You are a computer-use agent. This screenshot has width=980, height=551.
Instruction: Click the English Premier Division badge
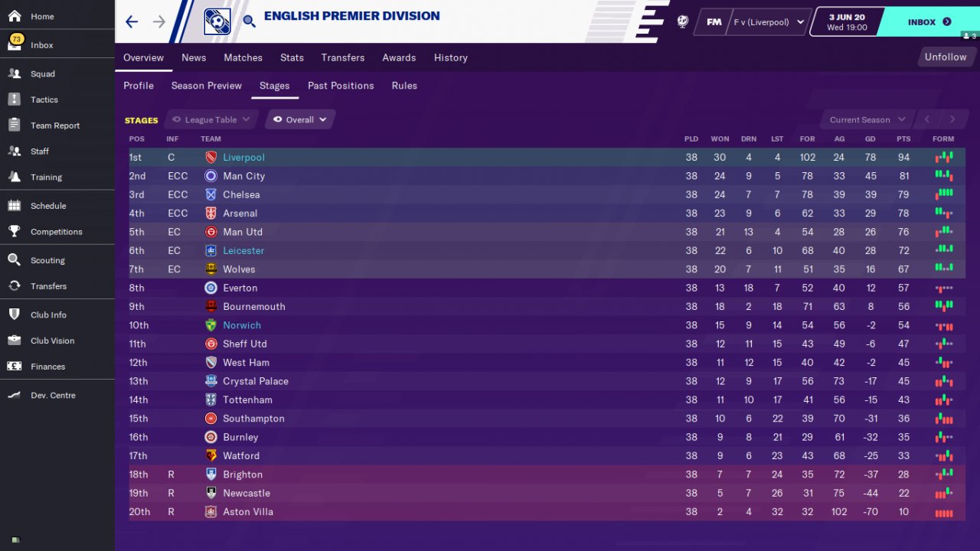click(217, 21)
